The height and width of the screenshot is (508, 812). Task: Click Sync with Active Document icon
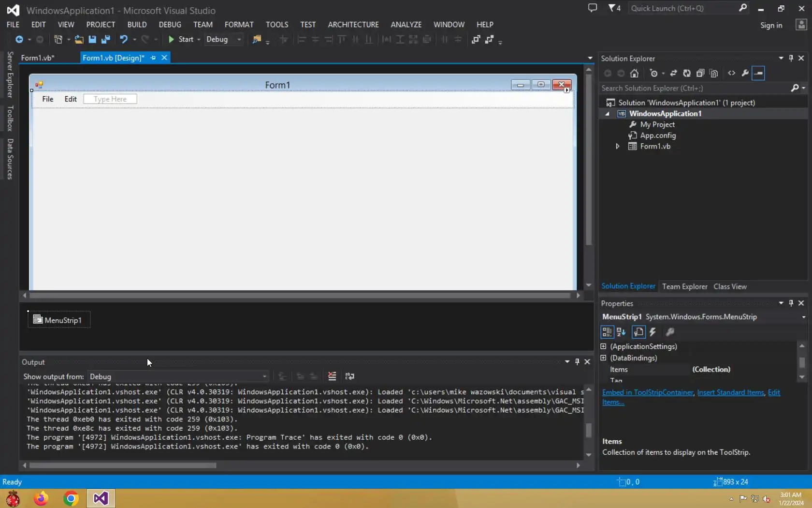click(x=673, y=74)
